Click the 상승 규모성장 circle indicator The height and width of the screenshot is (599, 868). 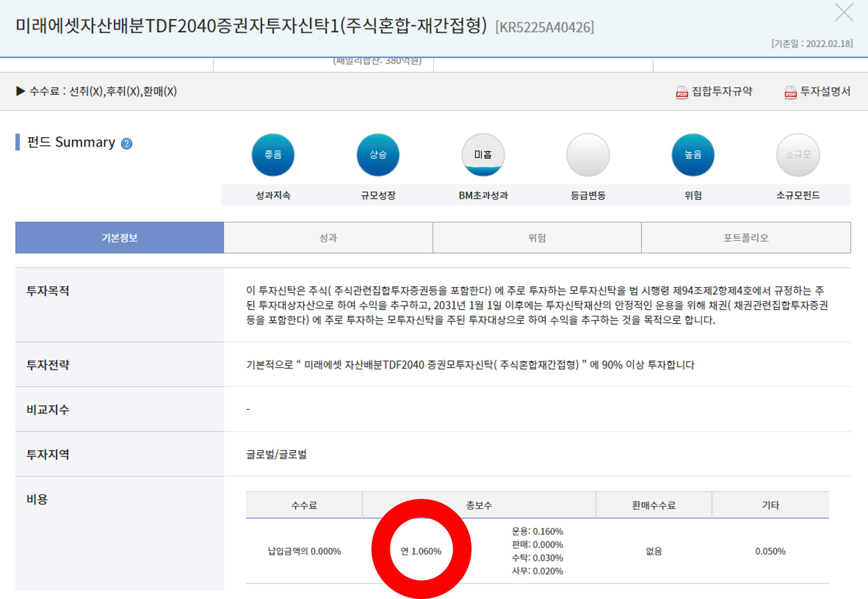click(x=378, y=155)
